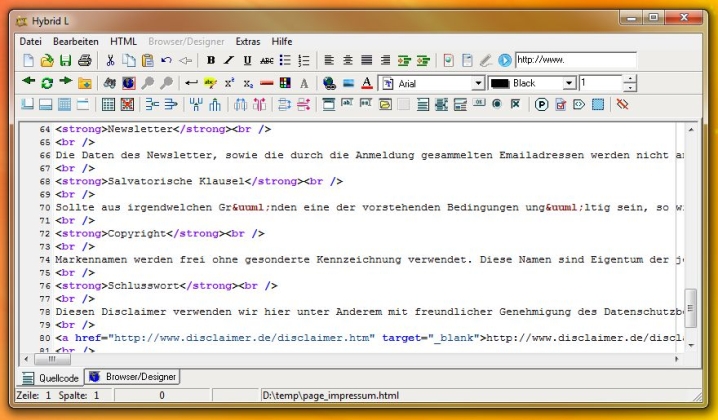Open the Extras menu

247,41
